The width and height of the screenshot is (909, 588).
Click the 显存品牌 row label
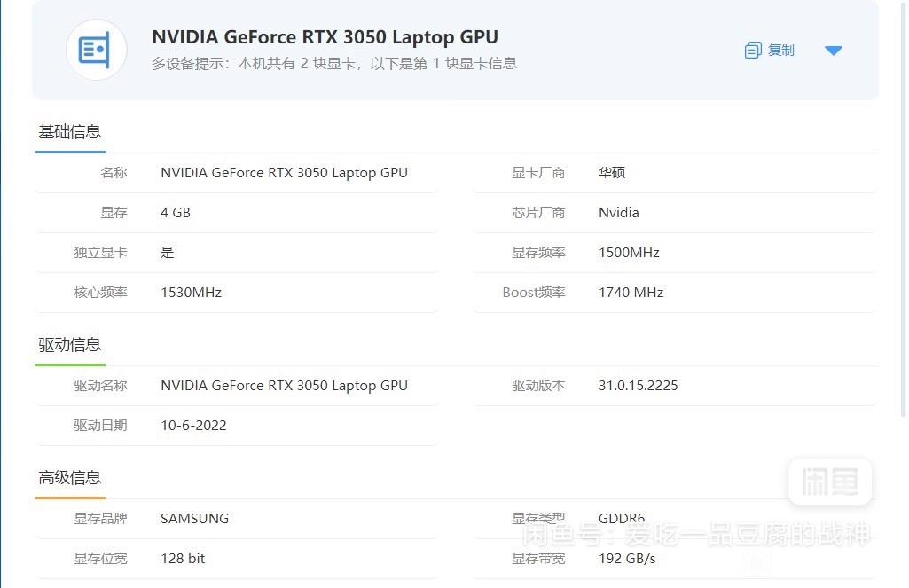coord(100,519)
